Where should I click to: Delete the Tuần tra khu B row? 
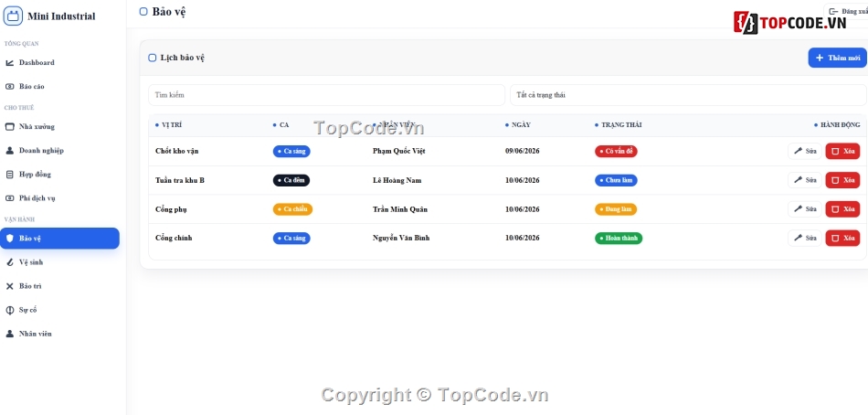(x=842, y=180)
